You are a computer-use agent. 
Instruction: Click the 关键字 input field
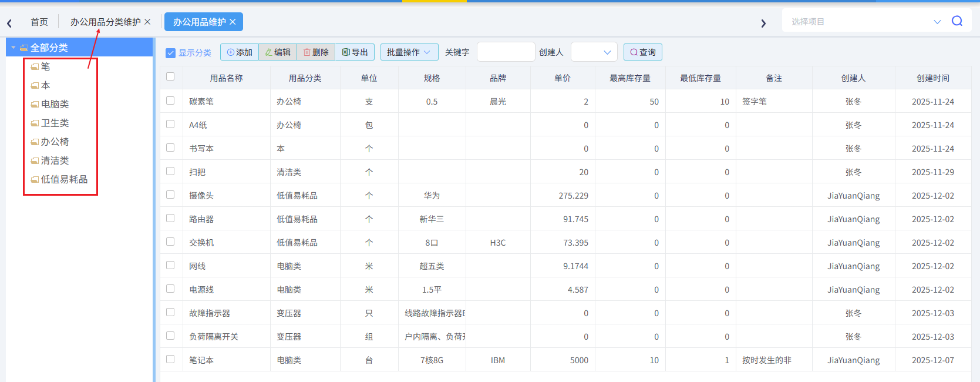click(506, 52)
